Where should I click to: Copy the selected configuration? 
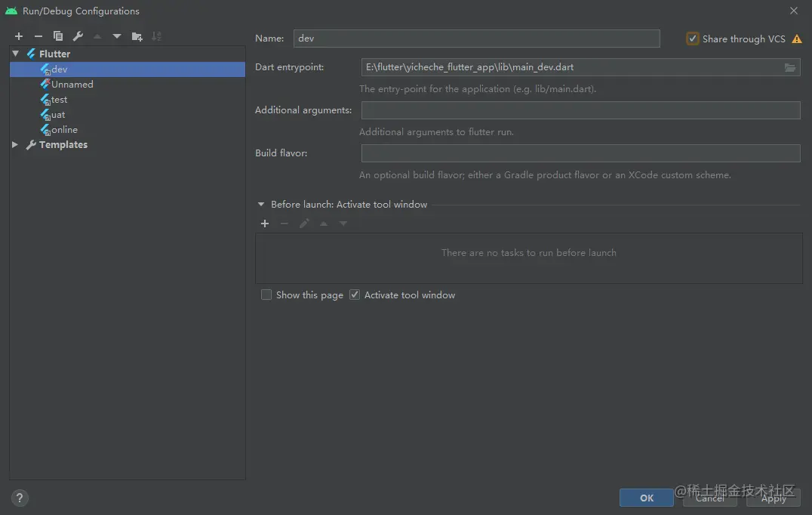click(x=58, y=36)
